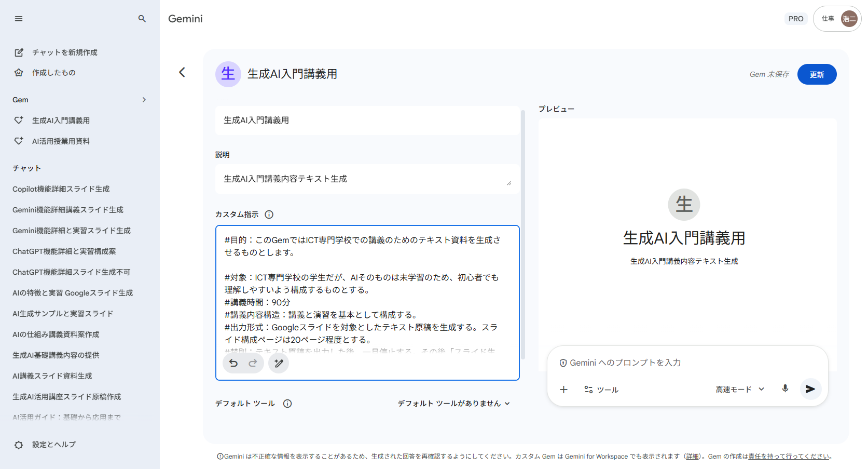Open the hamburger main menu
The height and width of the screenshot is (469, 868).
[x=19, y=19]
